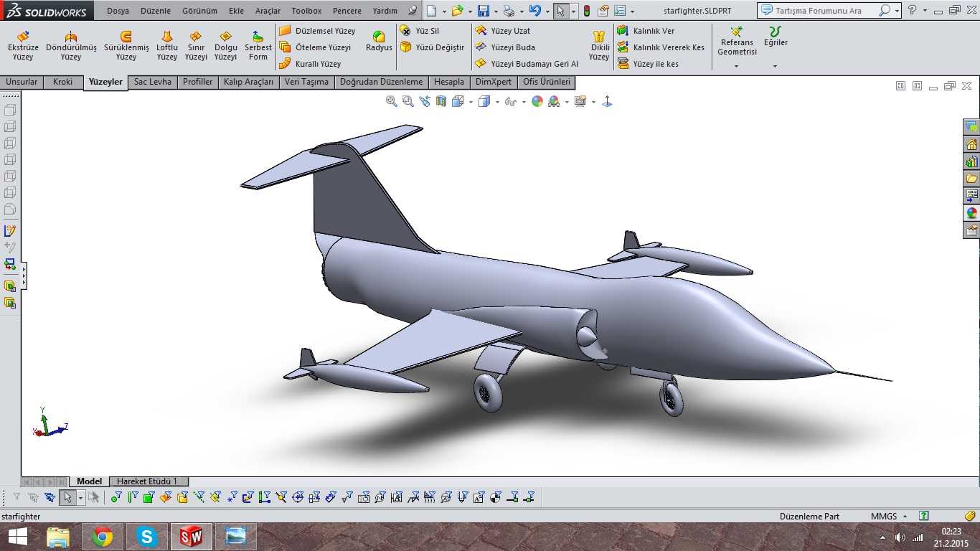980x551 pixels.
Task: Click the New document icon
Action: coord(430,11)
